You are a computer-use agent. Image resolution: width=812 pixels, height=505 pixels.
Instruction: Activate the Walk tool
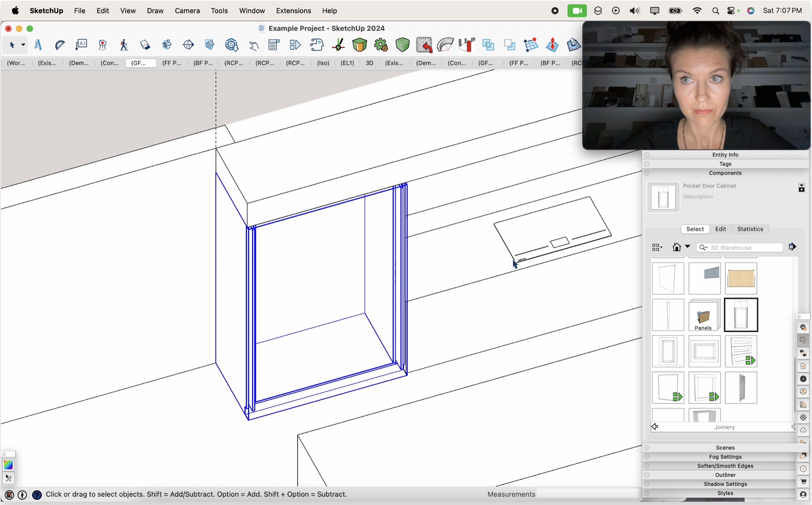[x=124, y=45]
